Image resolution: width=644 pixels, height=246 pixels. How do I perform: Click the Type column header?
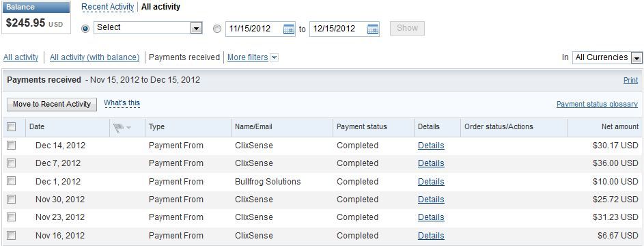[156, 127]
